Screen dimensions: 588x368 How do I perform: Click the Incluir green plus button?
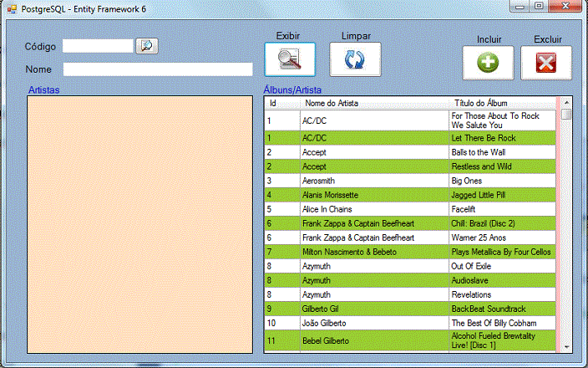(x=488, y=63)
